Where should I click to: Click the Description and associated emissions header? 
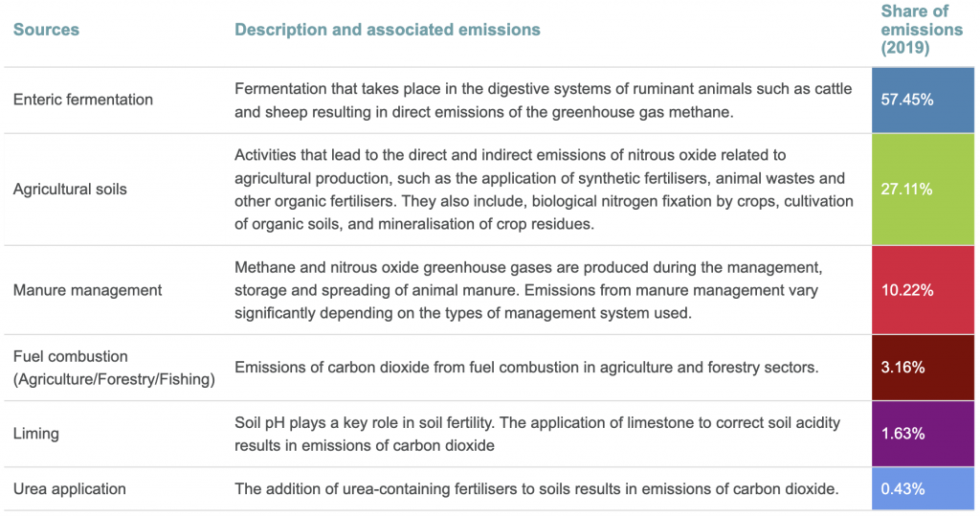[x=388, y=30]
